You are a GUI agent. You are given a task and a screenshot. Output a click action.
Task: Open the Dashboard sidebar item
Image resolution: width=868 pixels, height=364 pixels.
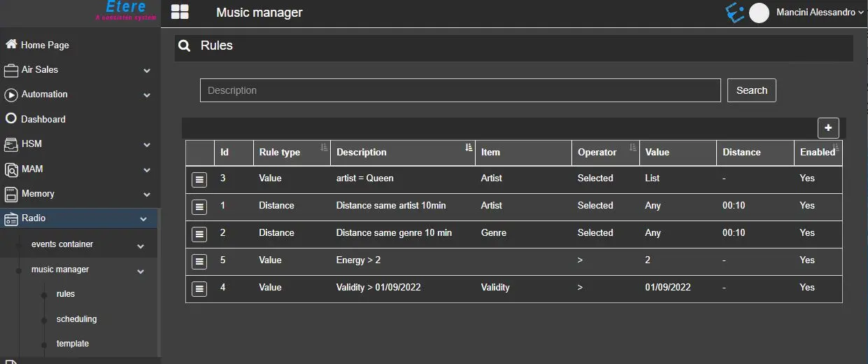coord(43,119)
